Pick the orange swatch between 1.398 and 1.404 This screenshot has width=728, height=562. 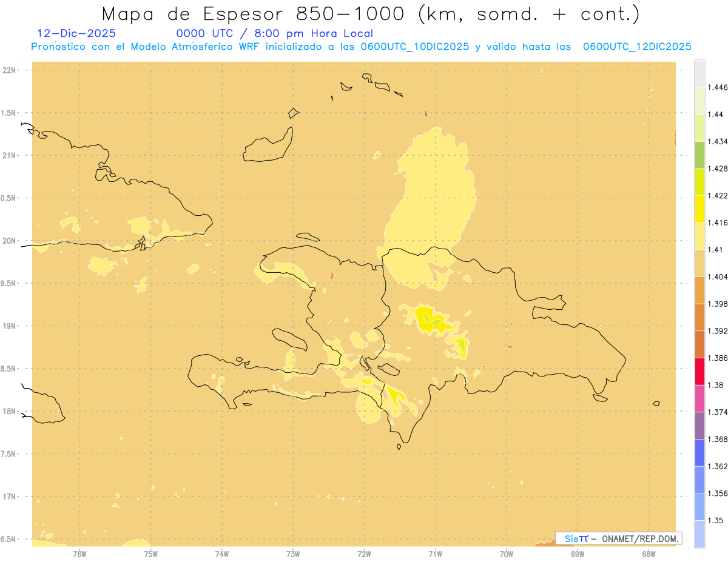pyautogui.click(x=699, y=290)
